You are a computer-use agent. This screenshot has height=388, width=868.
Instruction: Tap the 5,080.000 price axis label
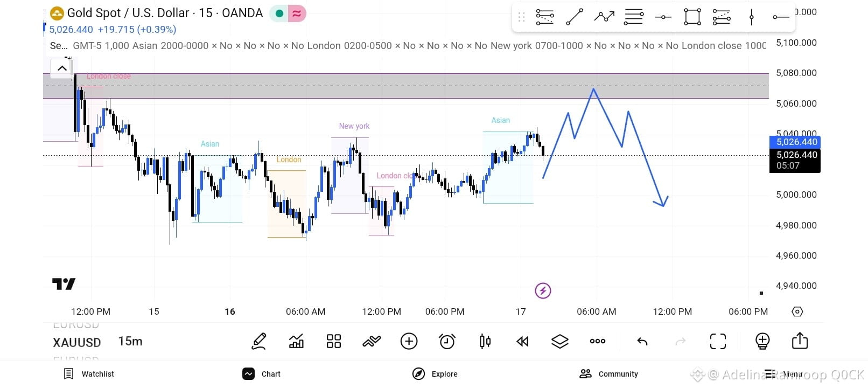tap(796, 73)
